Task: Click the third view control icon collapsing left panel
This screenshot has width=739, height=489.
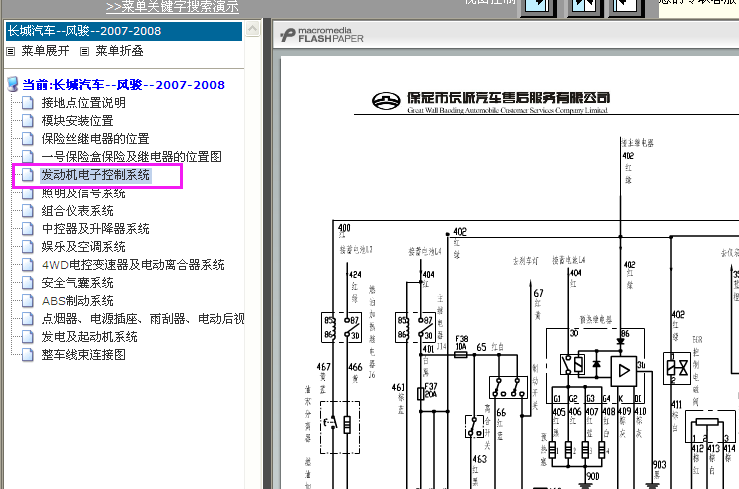Action: point(625,7)
